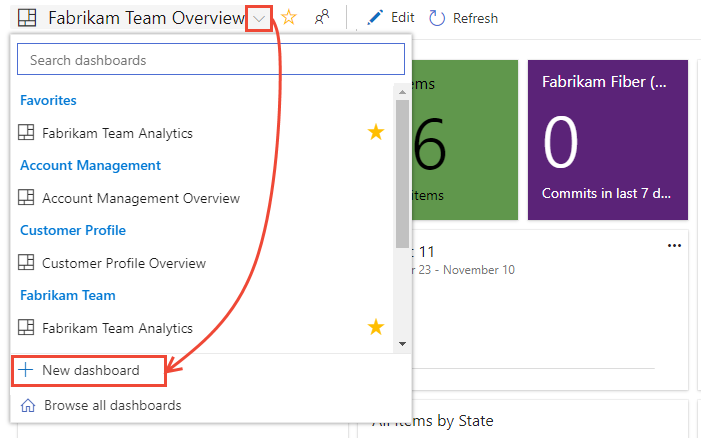
Task: Toggle favorite star for Fabrikam Team Overview
Action: 289,18
